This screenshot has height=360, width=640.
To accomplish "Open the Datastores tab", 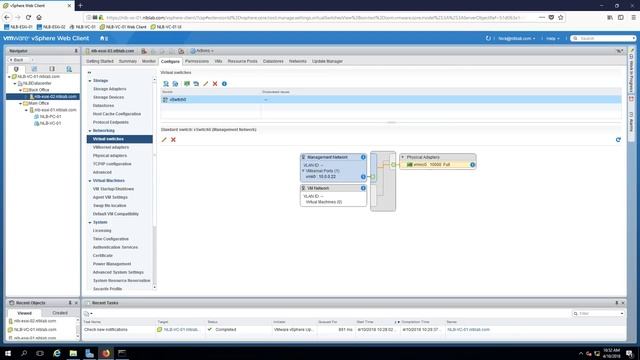I will point(273,61).
